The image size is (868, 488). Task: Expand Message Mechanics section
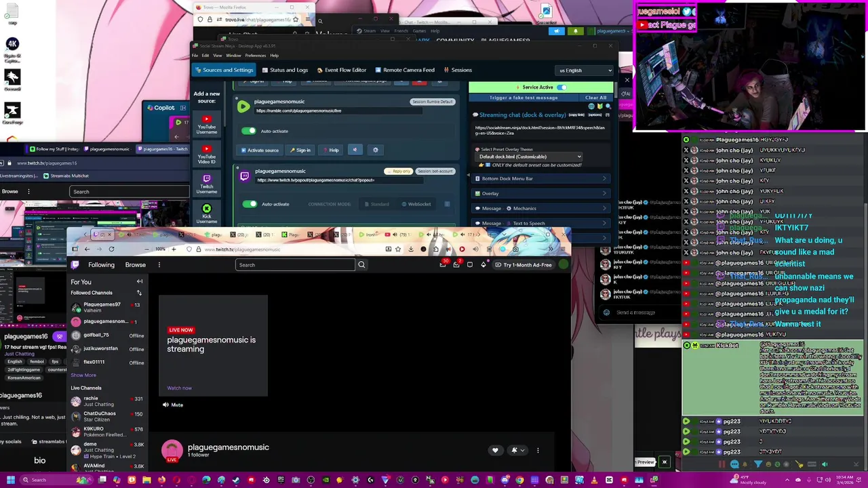click(542, 208)
